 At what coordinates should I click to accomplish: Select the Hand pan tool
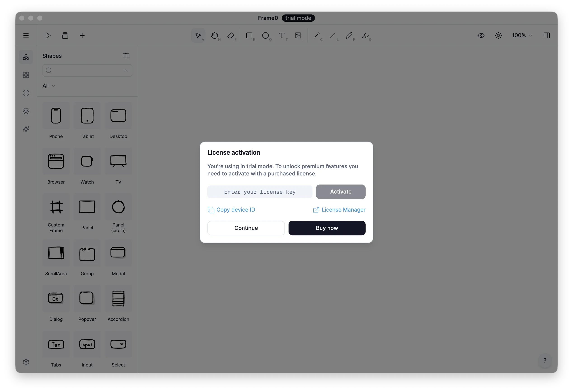214,35
